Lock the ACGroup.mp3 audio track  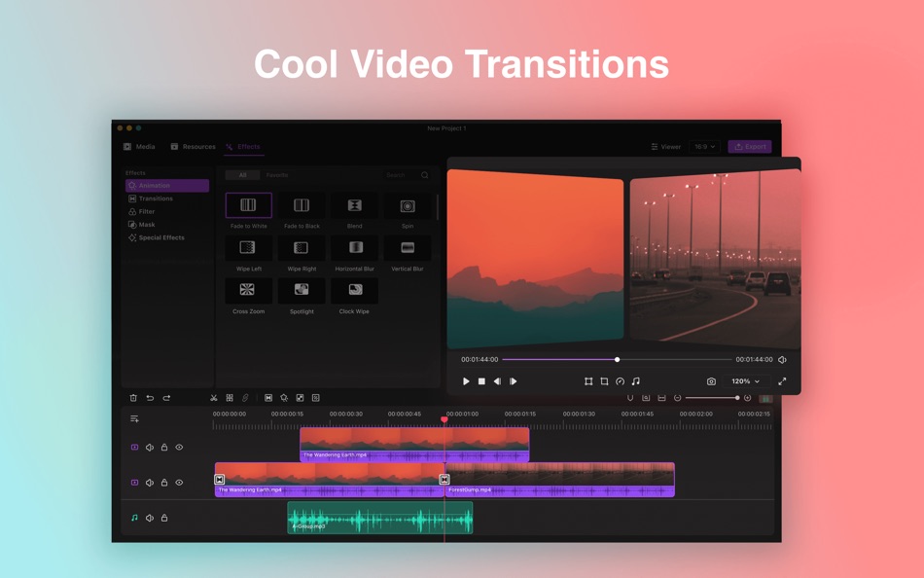click(163, 517)
